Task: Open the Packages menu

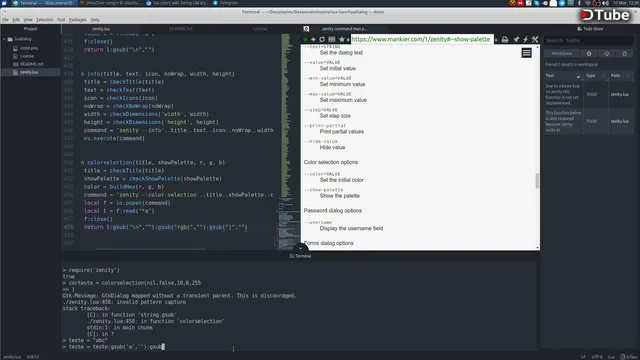Action: [78, 20]
